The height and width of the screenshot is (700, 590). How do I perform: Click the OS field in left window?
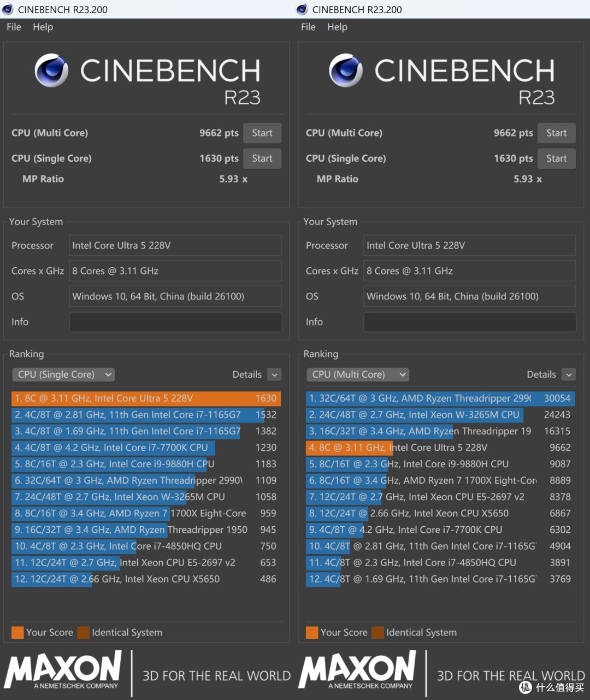pos(175,296)
